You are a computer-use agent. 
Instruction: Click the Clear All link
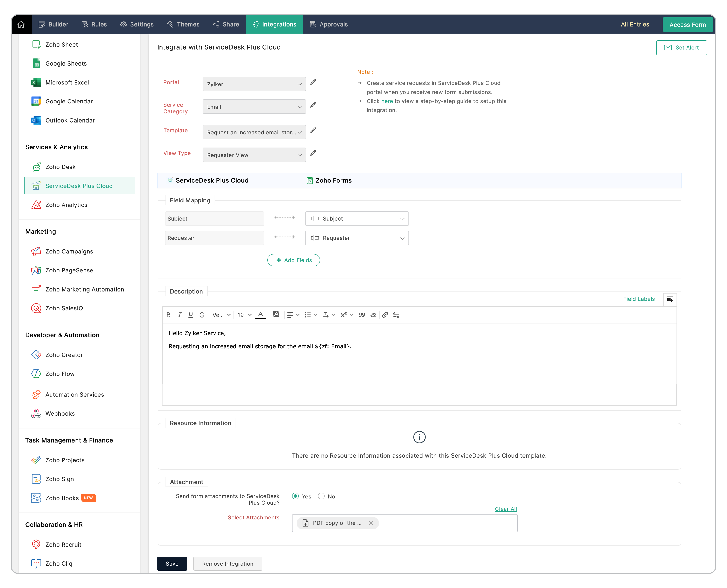pyautogui.click(x=506, y=509)
